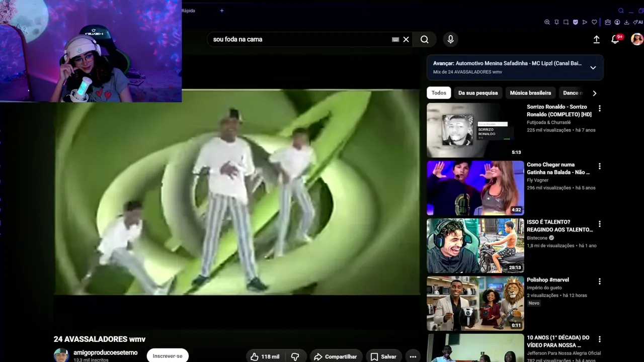Screen dimensions: 644x362
Task: Select the partially visible 'Dance' filter chip
Action: (572, 93)
